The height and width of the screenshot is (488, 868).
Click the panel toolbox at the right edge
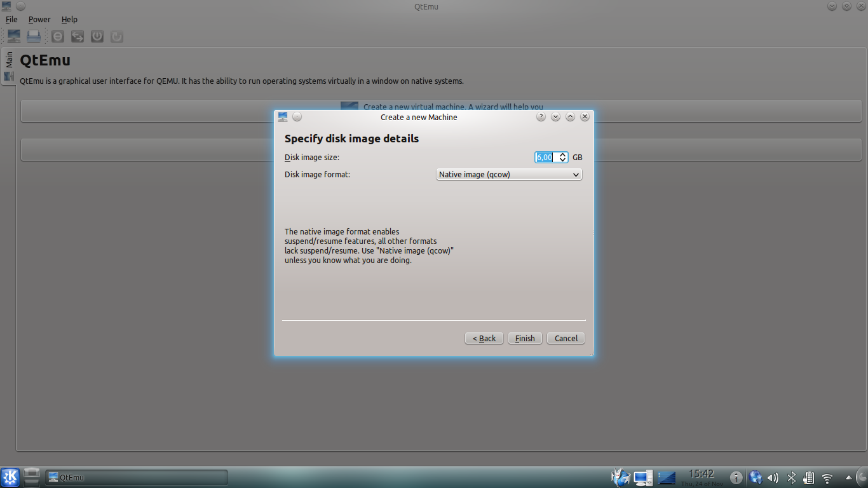[x=862, y=477]
